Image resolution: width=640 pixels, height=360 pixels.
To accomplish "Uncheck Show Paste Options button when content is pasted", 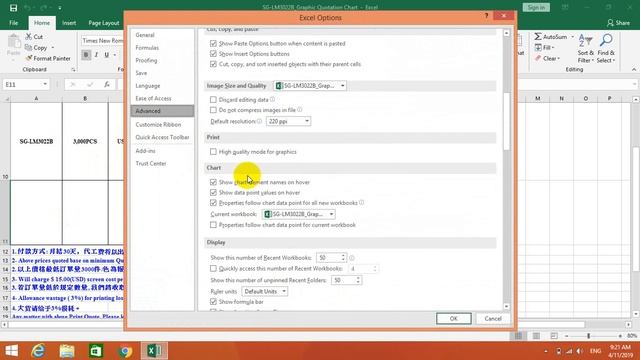I will pyautogui.click(x=213, y=43).
